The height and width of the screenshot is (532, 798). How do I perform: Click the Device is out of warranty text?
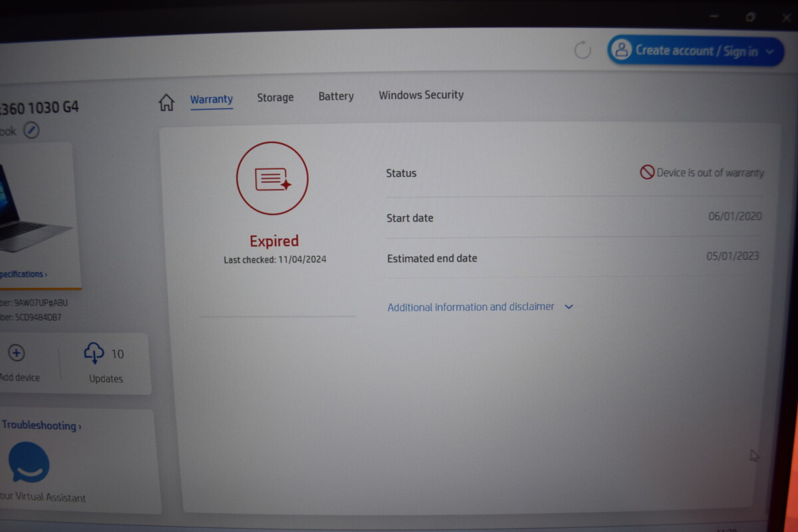tap(710, 172)
